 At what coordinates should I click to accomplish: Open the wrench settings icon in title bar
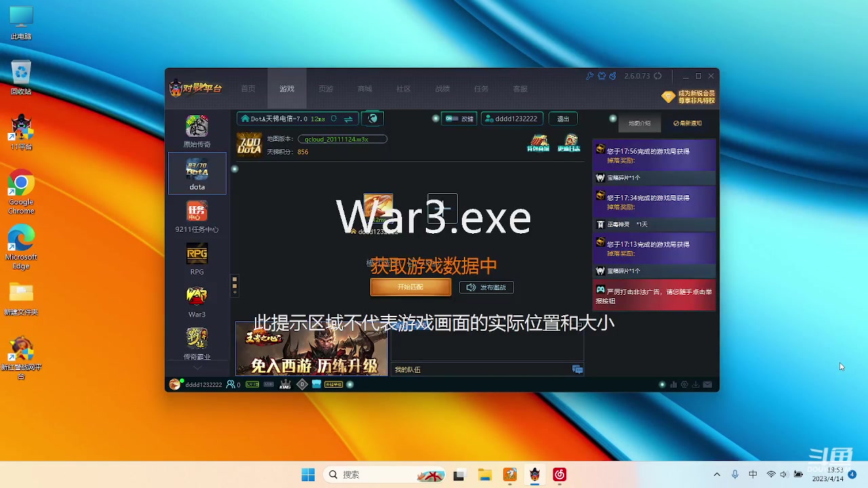point(590,76)
